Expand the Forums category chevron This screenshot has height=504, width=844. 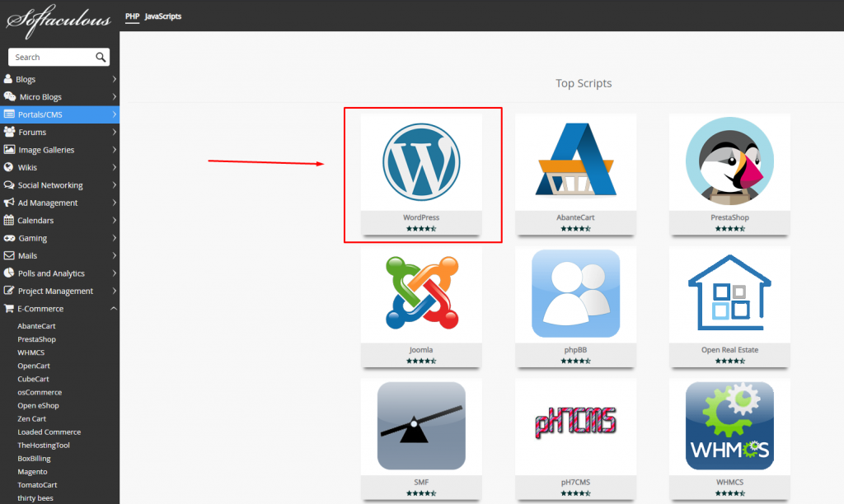114,132
